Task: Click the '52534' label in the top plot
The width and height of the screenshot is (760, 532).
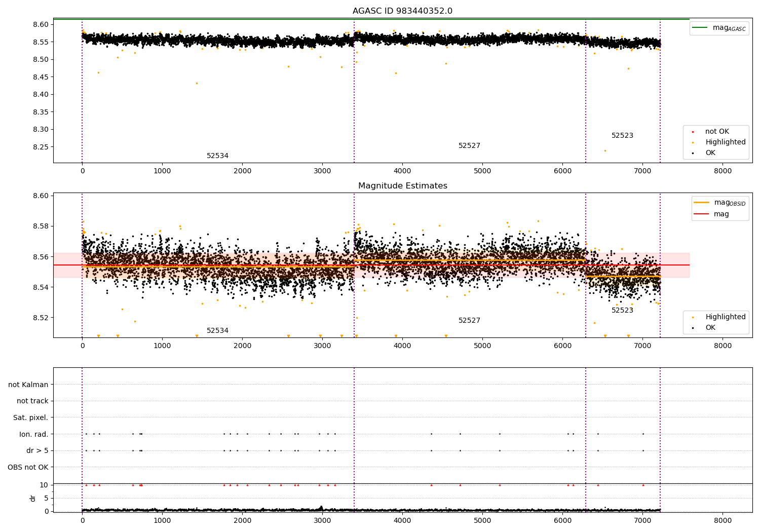Action: point(217,156)
